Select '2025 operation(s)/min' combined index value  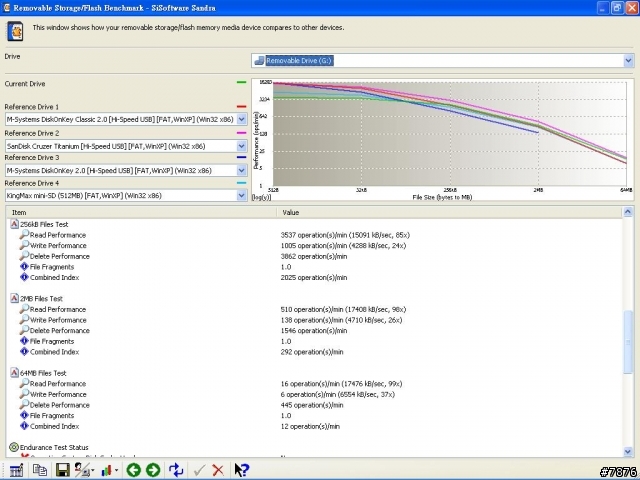pyautogui.click(x=314, y=278)
